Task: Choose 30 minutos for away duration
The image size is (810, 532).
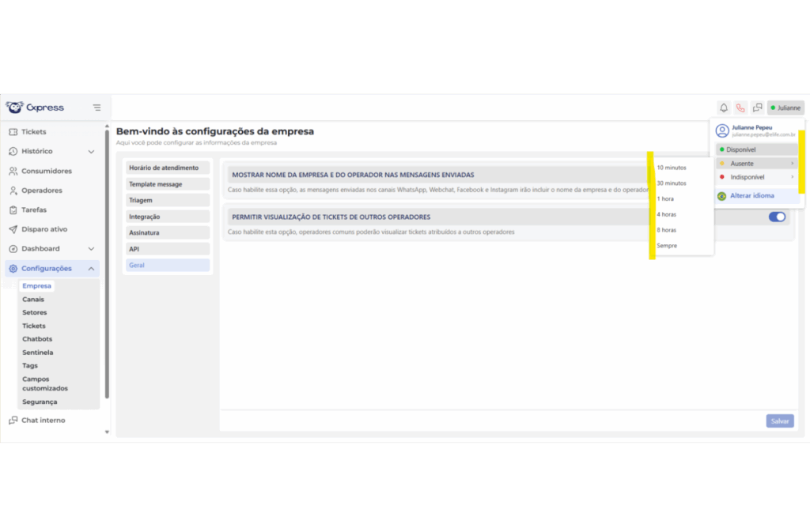Action: coord(672,183)
